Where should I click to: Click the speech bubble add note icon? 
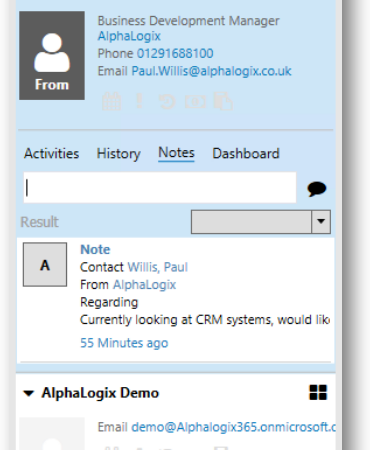317,189
